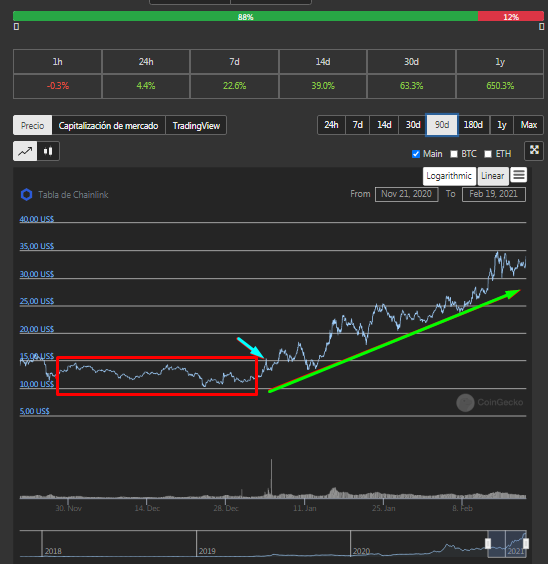The image size is (548, 564).
Task: Click the 1h column header
Action: tap(58, 62)
